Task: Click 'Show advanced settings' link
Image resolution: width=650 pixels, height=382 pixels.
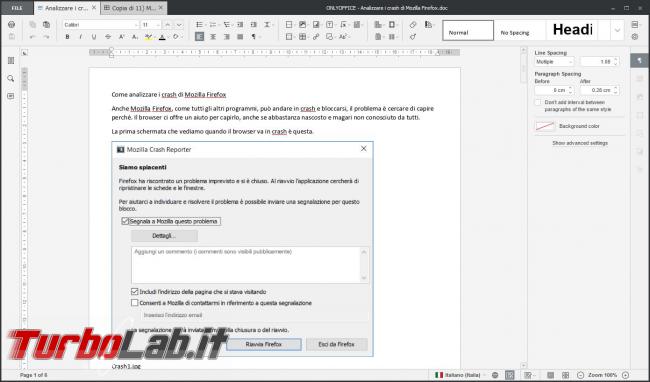Action: point(580,143)
